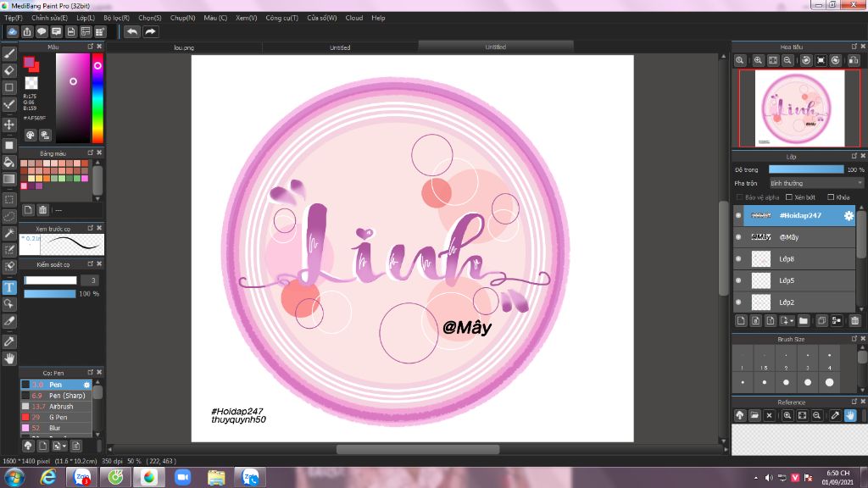The height and width of the screenshot is (488, 868).
Task: Click the Undo arrow in toolbar
Action: tap(132, 31)
